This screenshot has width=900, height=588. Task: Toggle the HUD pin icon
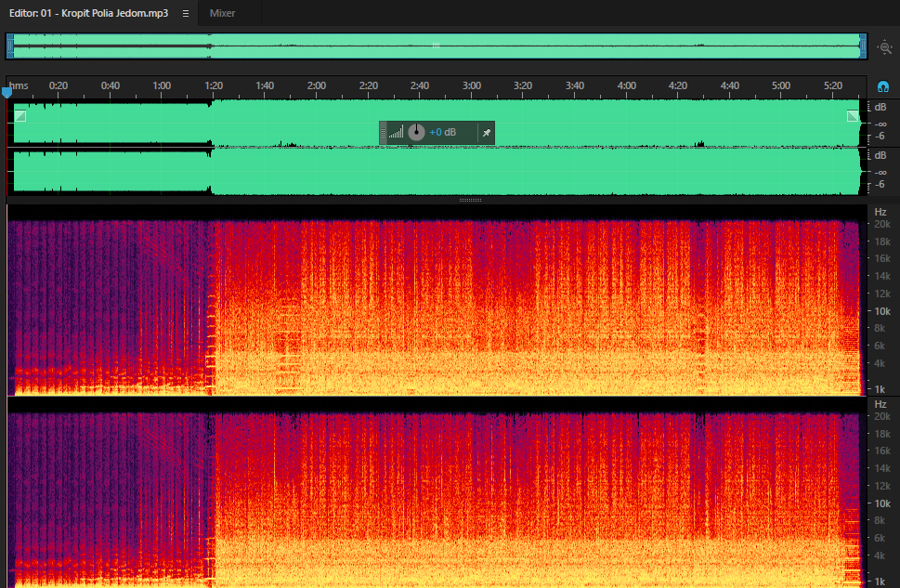(x=486, y=133)
